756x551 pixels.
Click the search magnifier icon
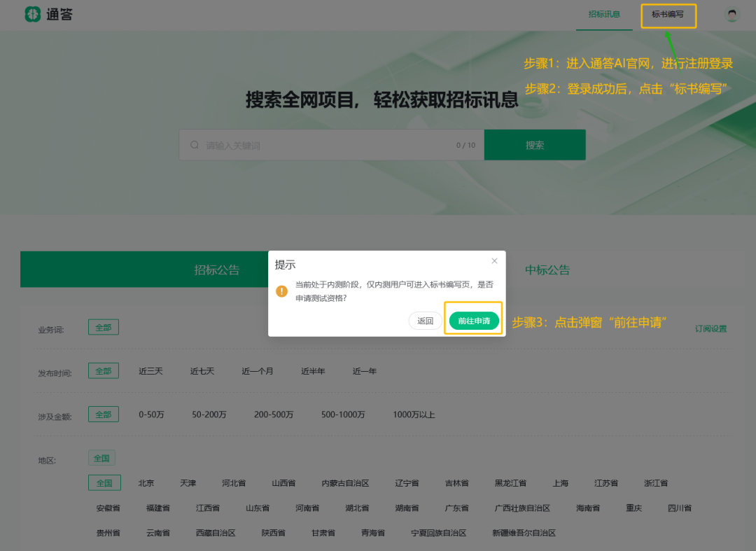[195, 145]
